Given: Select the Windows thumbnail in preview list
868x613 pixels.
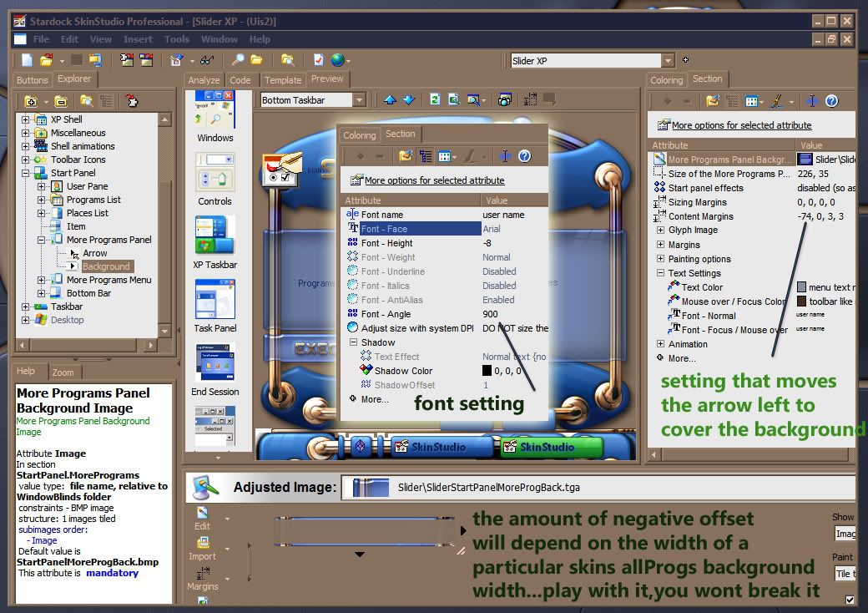Looking at the screenshot, I should [x=214, y=109].
